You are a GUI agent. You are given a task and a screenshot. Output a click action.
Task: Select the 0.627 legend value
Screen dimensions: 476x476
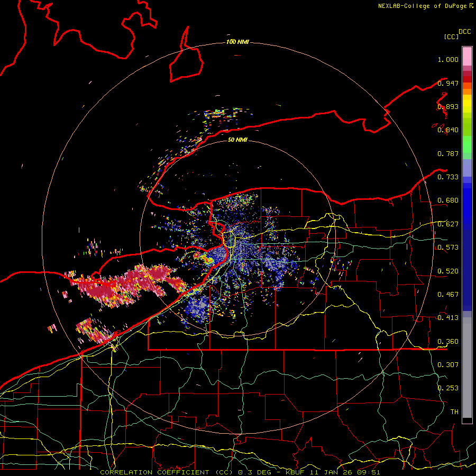point(448,224)
